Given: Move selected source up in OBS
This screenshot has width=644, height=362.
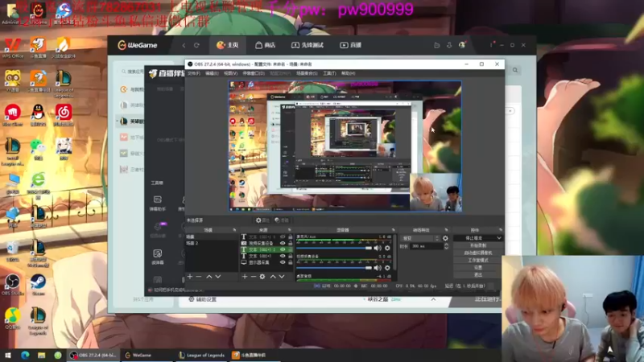Looking at the screenshot, I should (x=273, y=277).
